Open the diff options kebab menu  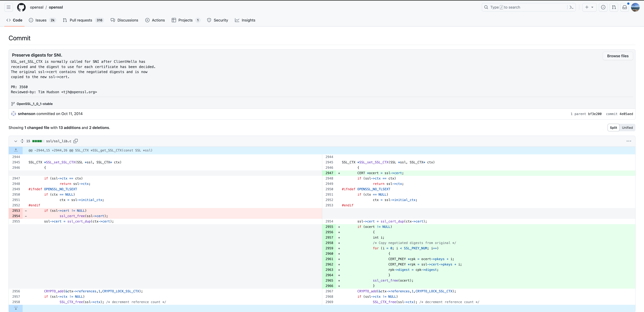click(x=629, y=141)
